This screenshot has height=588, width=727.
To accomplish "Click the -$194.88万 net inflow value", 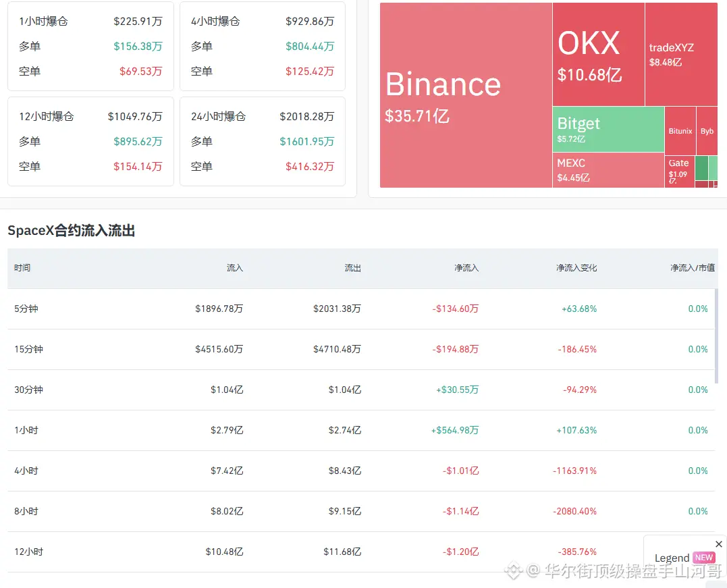I will (455, 349).
